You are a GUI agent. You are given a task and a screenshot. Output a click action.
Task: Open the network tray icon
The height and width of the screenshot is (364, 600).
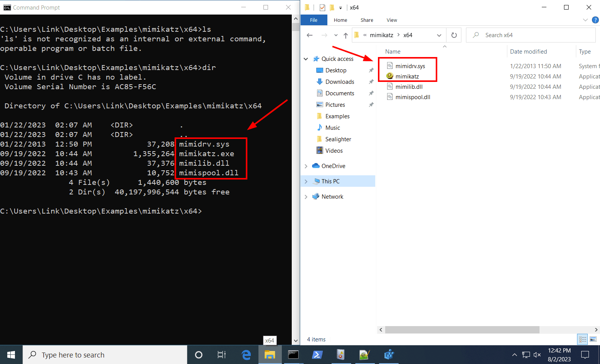pyautogui.click(x=526, y=355)
